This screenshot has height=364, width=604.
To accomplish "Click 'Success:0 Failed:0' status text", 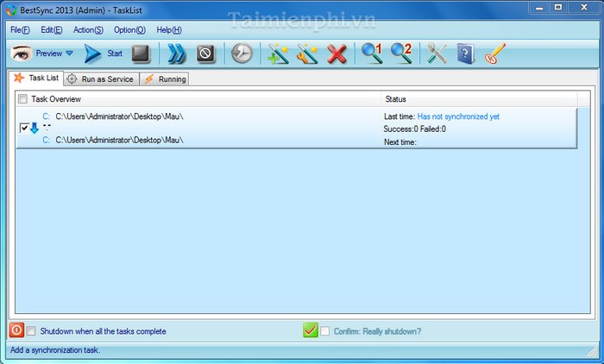I will (x=414, y=129).
